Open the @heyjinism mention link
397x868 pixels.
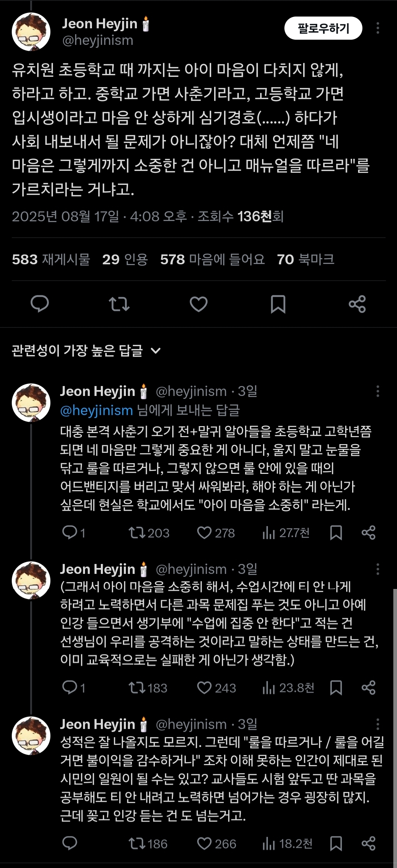96,410
